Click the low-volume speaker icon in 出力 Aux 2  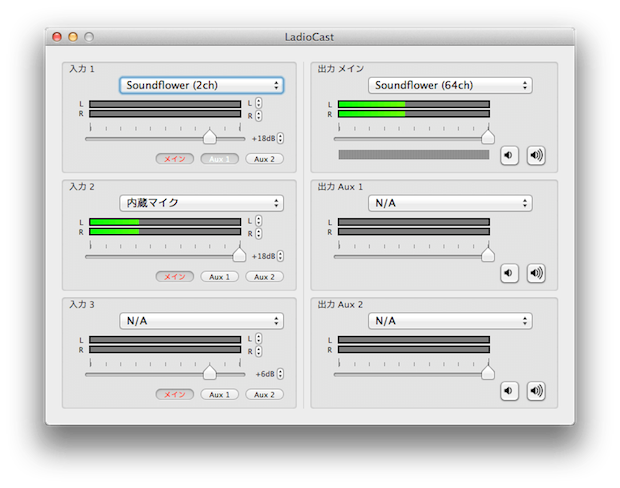(x=509, y=391)
